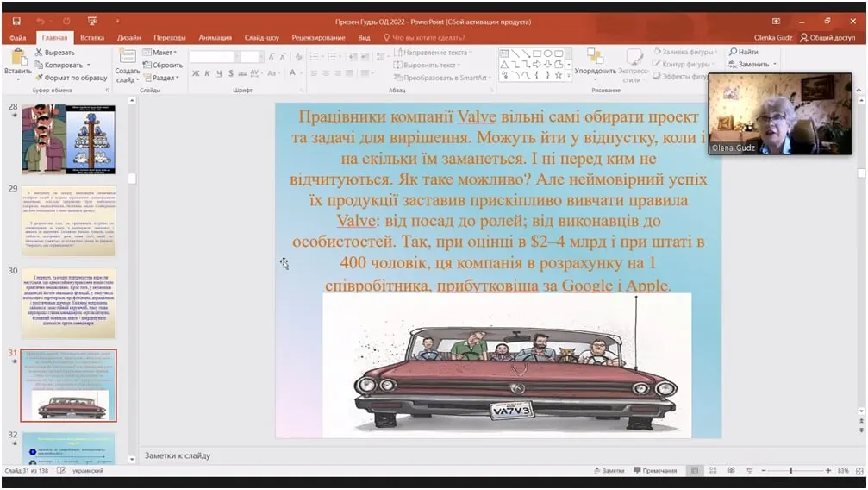Open the Раздел section dropdown

coord(162,78)
